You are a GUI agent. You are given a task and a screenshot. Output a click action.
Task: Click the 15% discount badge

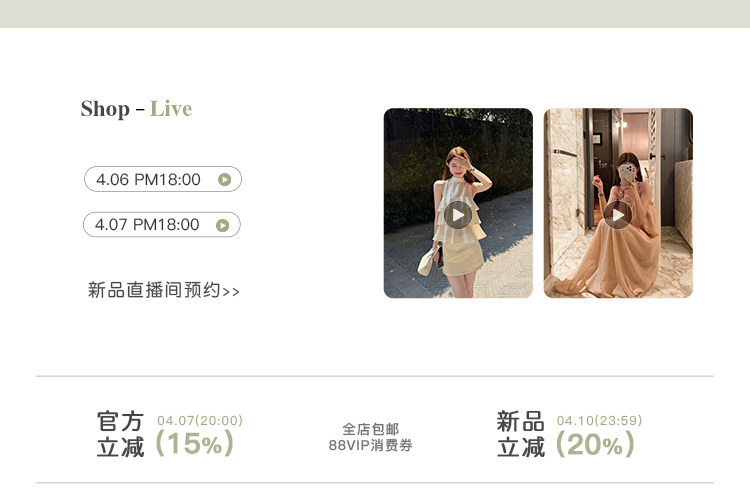195,443
